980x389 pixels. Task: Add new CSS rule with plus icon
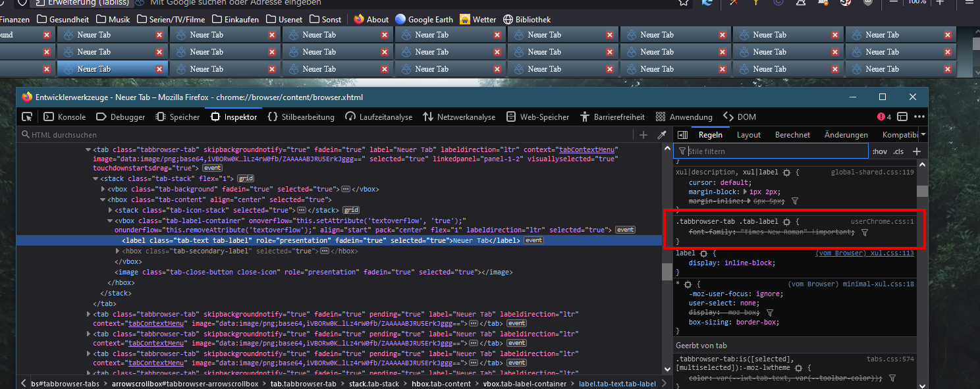point(916,151)
